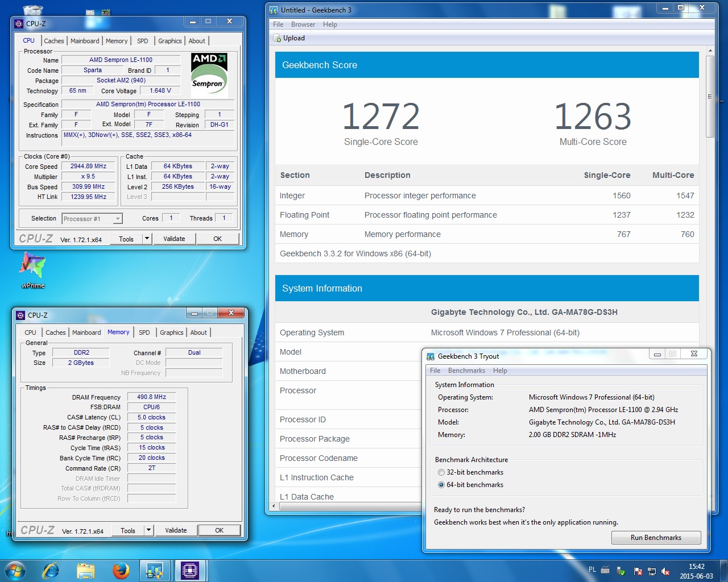Open Windows Explorer folder icon on taskbar
Screen dimensions: 728x582
point(86,571)
